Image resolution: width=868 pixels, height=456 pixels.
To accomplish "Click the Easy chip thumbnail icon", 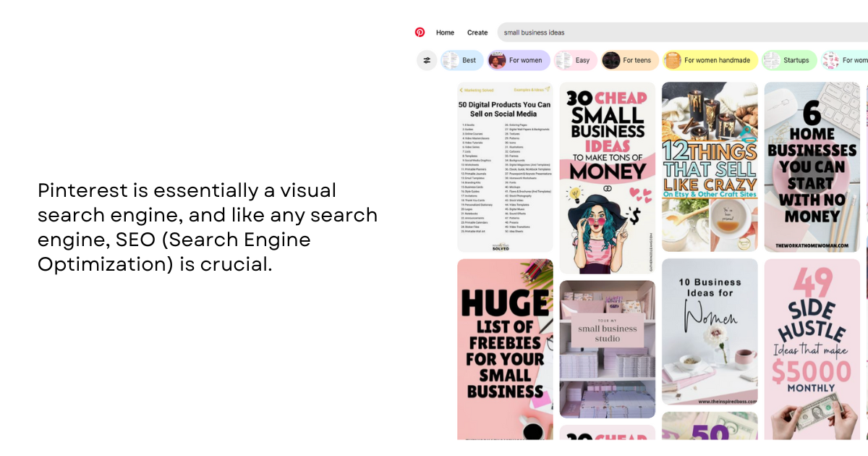I will 565,60.
